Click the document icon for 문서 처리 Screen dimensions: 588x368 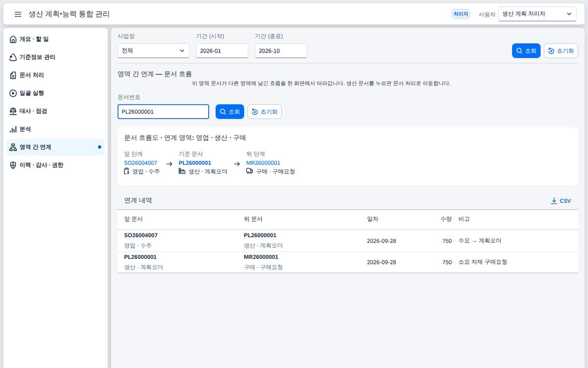point(13,75)
